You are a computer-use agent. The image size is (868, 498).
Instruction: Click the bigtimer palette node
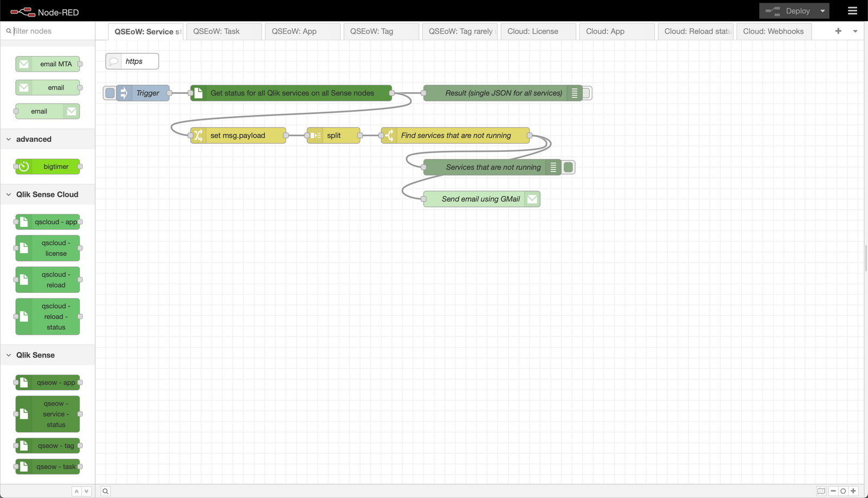[48, 167]
